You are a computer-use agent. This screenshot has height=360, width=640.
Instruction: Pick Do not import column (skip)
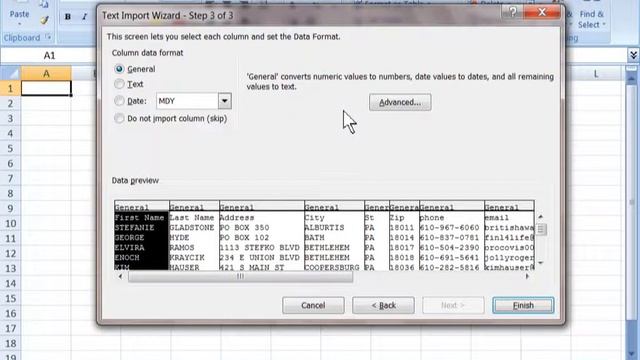coord(119,118)
